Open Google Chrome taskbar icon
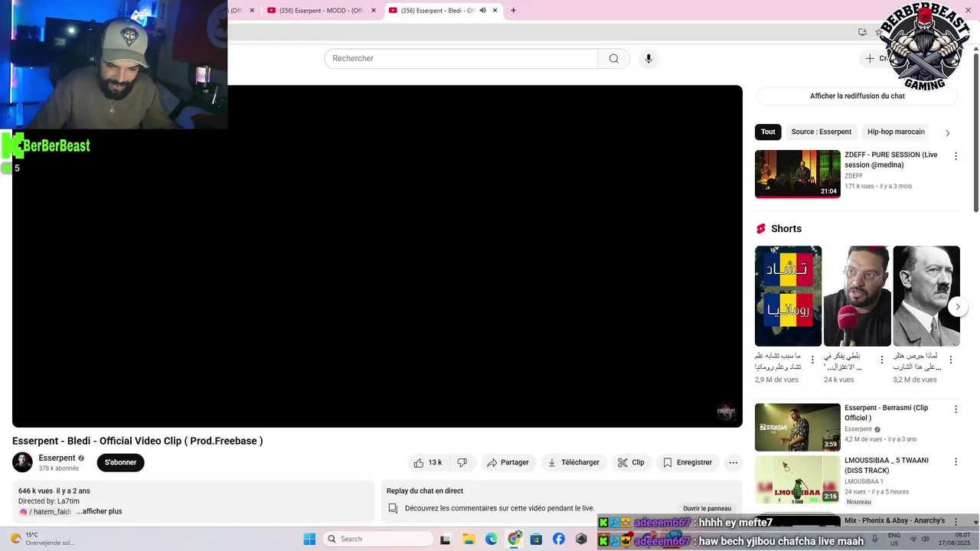Image resolution: width=980 pixels, height=551 pixels. click(x=514, y=539)
